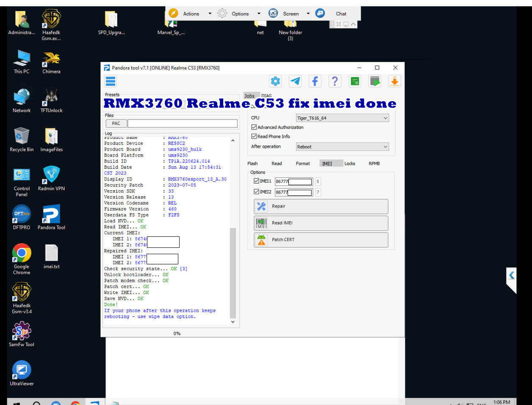Open Haafedk Gsm.exe desktop icon
The height and width of the screenshot is (405, 532).
[51, 25]
